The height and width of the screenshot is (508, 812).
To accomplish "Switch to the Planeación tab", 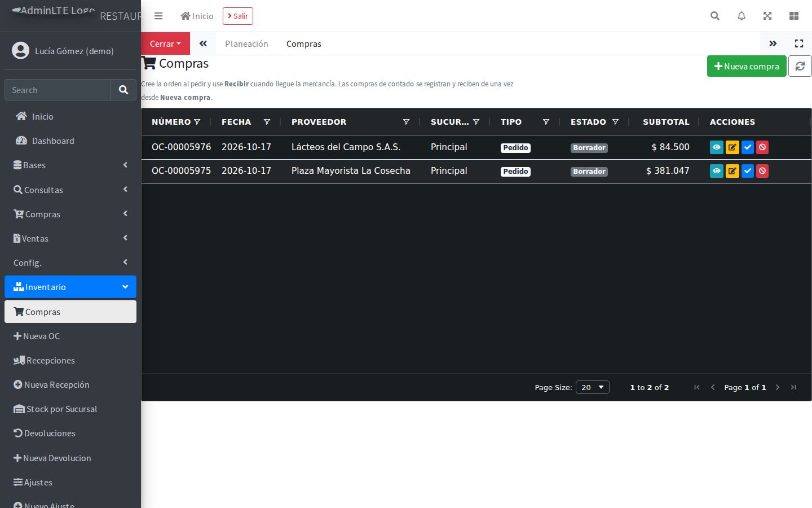I will tap(246, 43).
